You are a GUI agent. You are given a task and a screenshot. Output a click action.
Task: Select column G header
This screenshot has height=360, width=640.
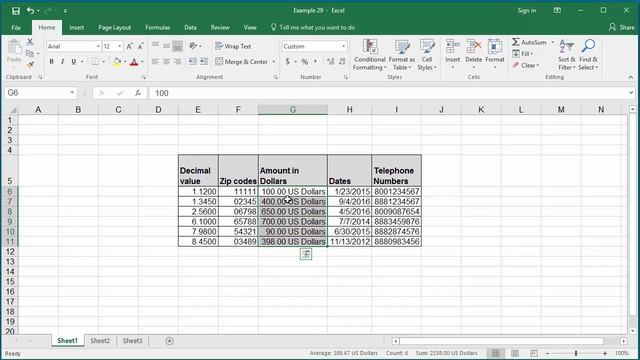[x=293, y=110]
